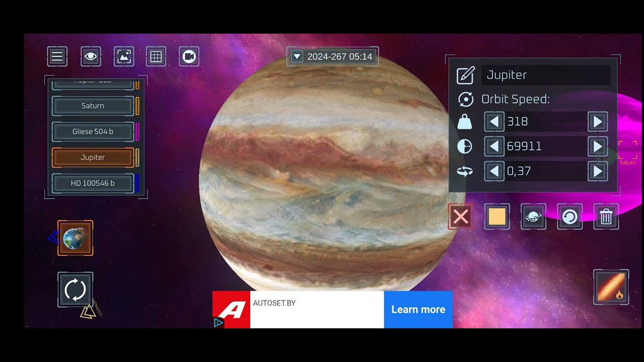Open the hamburger main menu
Viewport: 644px width, 362px height.
pyautogui.click(x=57, y=57)
